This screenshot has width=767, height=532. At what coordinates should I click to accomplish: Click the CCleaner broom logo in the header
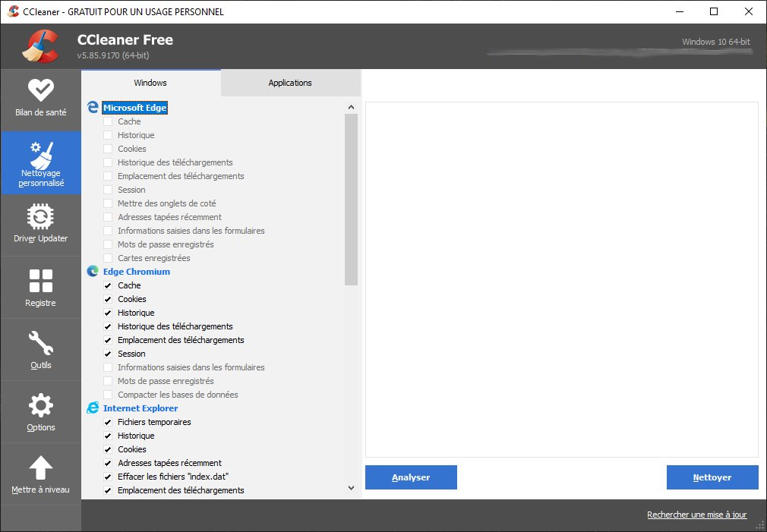[40, 46]
